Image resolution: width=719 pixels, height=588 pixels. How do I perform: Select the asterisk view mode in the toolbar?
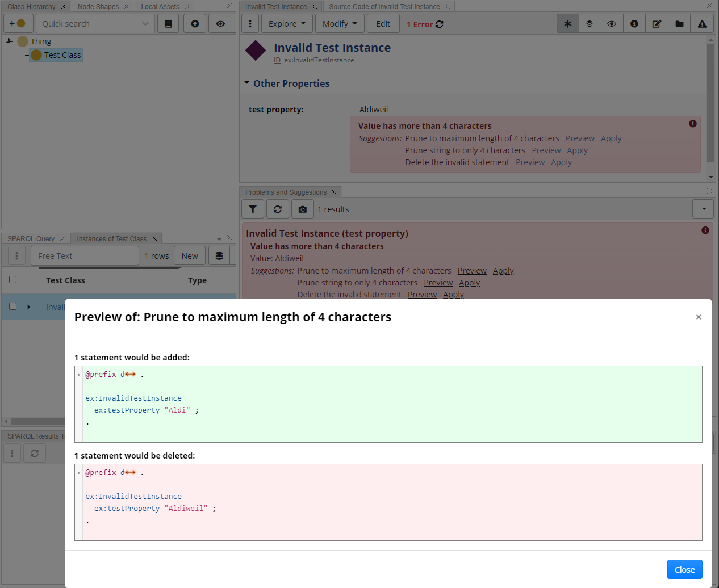567,23
